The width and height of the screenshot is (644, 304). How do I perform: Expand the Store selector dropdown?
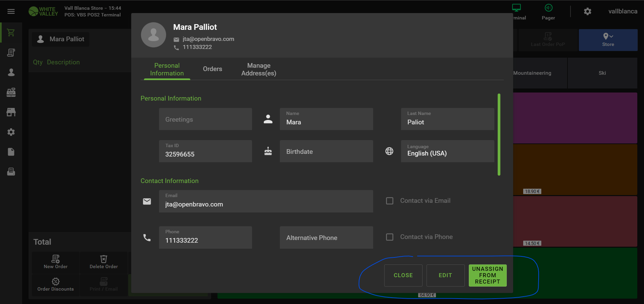point(608,40)
